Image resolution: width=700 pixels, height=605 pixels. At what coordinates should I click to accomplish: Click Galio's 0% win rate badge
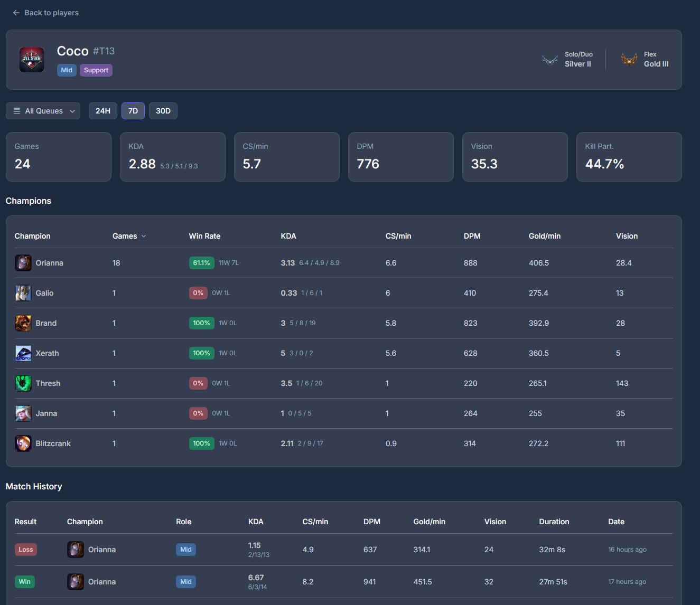(x=198, y=293)
